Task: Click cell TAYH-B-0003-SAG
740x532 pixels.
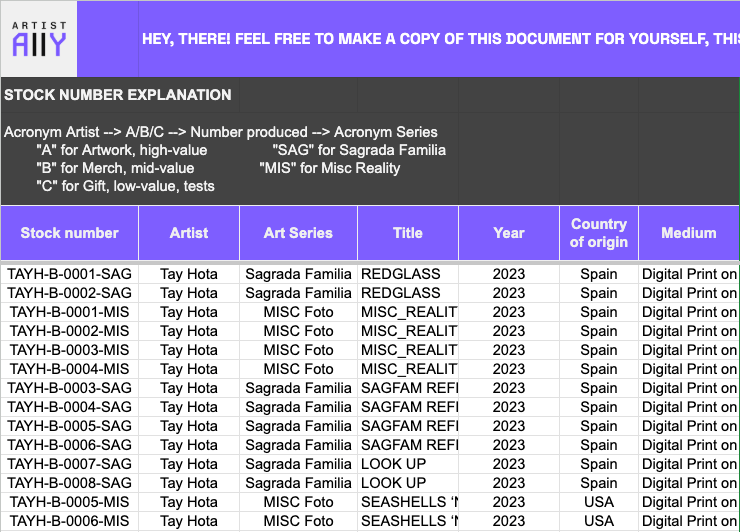Action: (x=69, y=388)
